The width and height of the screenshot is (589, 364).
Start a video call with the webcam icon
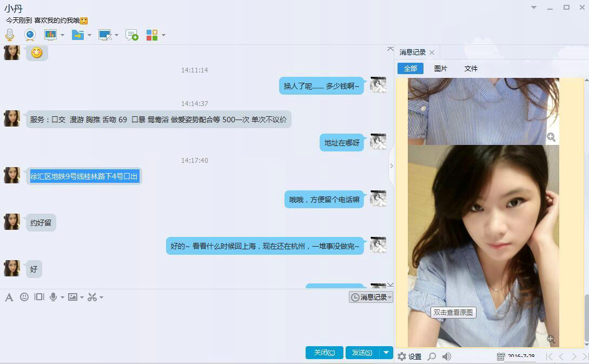[x=30, y=35]
